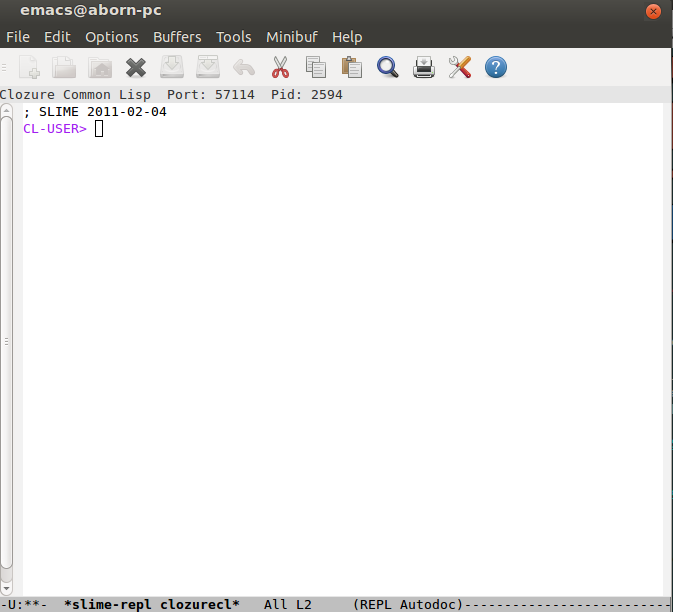Click the Save As toolbar icon

[x=208, y=68]
